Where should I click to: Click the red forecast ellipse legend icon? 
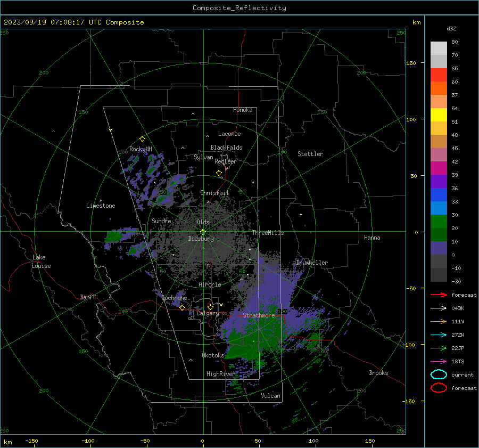pyautogui.click(x=439, y=388)
